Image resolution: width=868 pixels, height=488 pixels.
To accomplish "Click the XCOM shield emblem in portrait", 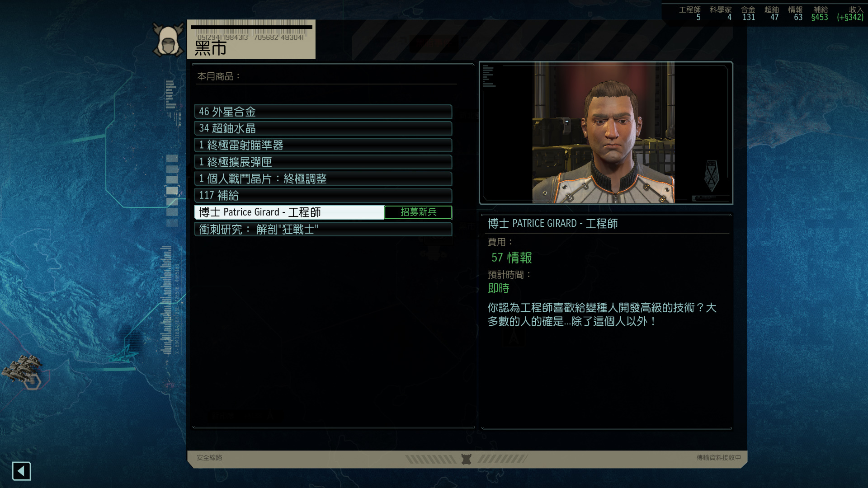I will click(712, 175).
